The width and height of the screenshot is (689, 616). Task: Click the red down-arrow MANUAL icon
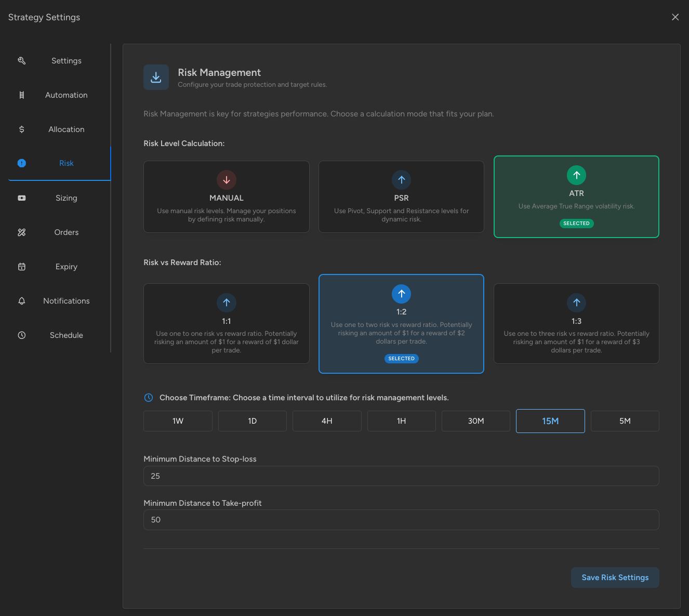click(x=227, y=180)
